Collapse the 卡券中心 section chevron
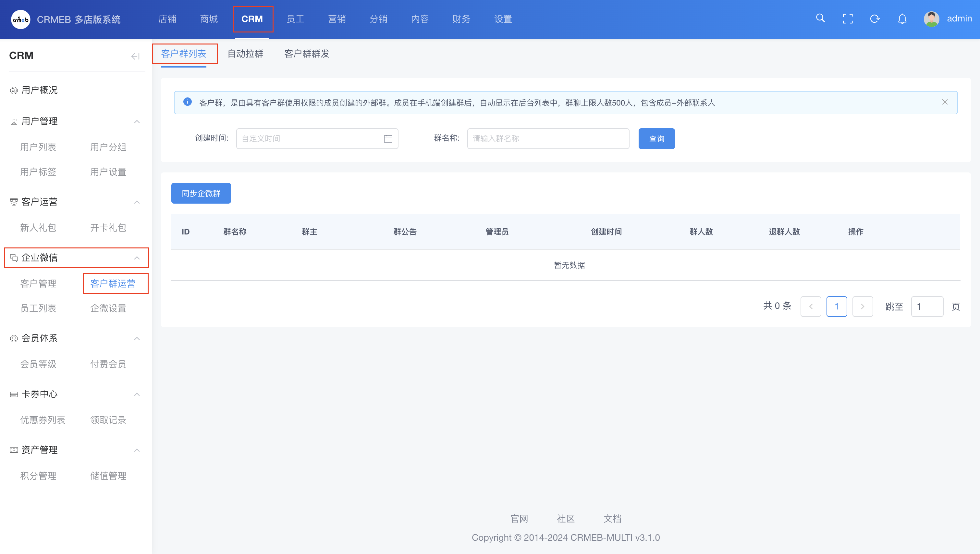980x554 pixels. [x=137, y=394]
